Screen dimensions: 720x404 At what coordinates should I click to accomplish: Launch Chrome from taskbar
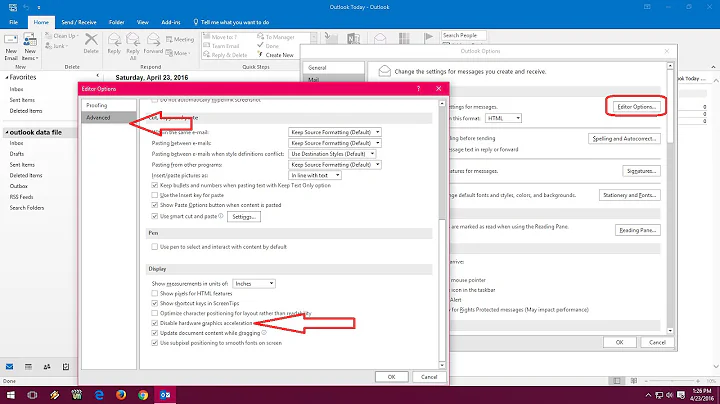click(x=143, y=395)
